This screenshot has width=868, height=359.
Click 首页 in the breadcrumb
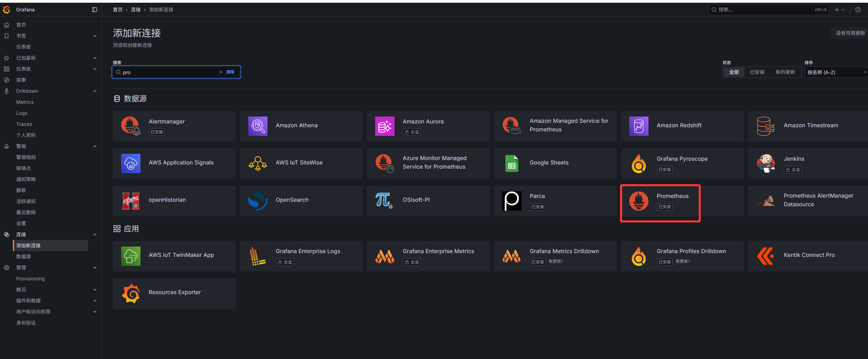[x=118, y=10]
